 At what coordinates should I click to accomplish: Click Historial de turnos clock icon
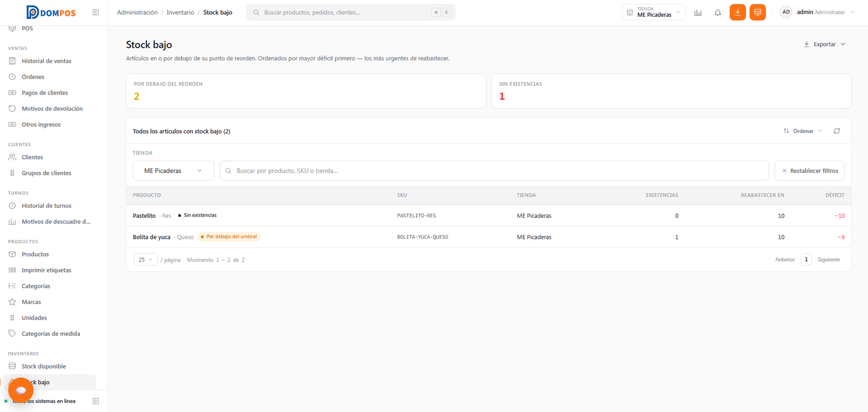pos(12,206)
